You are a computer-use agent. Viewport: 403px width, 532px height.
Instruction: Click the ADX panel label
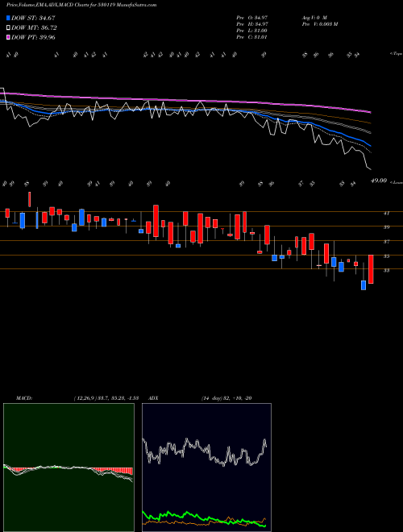tap(153, 398)
